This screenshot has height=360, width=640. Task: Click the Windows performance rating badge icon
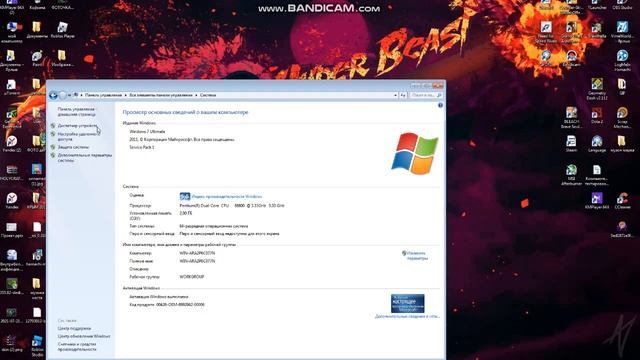pos(185,196)
